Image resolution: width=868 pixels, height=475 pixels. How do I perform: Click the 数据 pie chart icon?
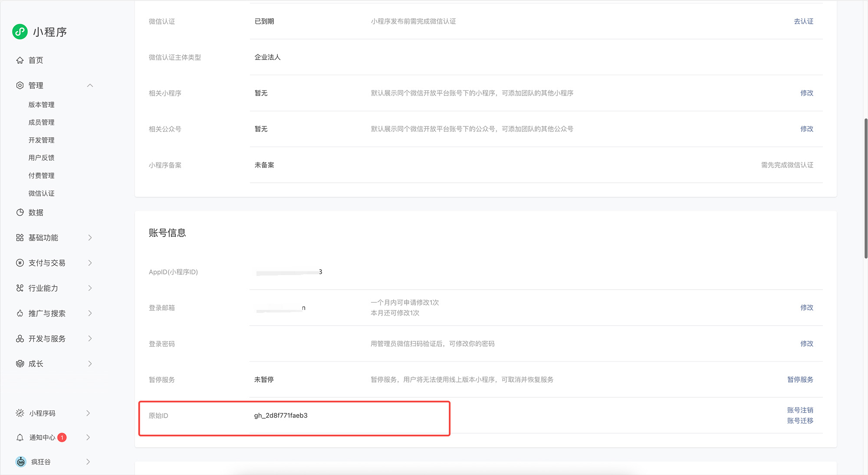[20, 212]
